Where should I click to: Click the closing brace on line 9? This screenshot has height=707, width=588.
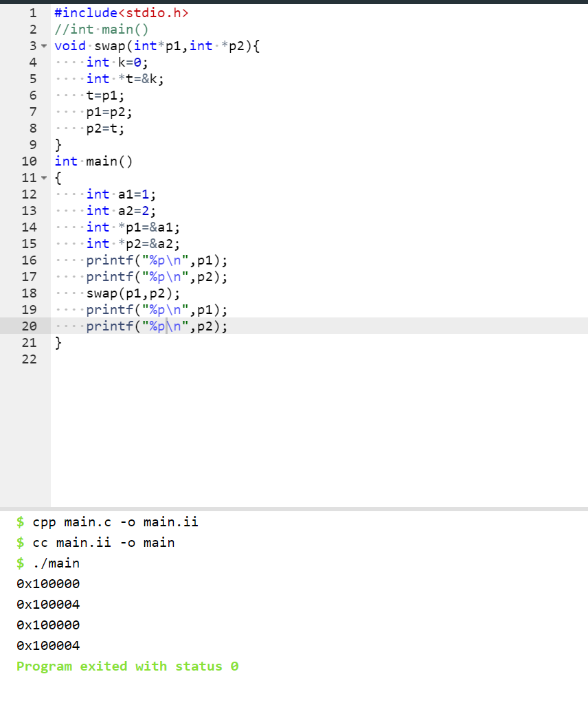click(58, 145)
